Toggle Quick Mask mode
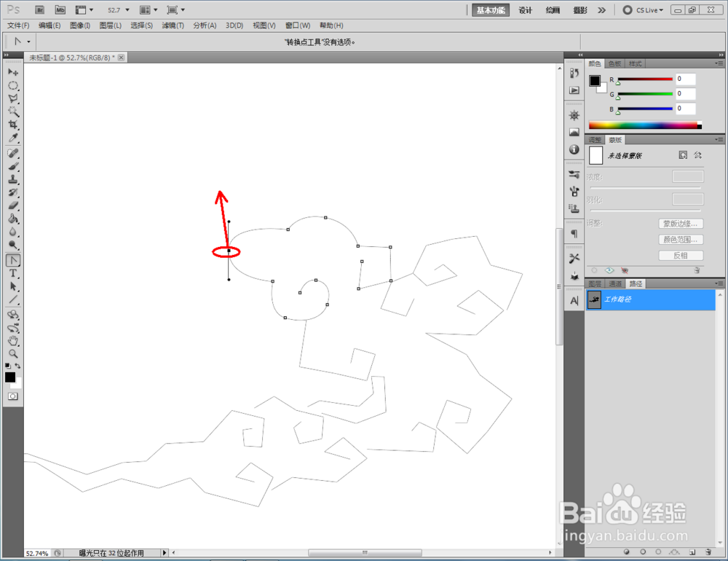This screenshot has height=561, width=728. [13, 396]
